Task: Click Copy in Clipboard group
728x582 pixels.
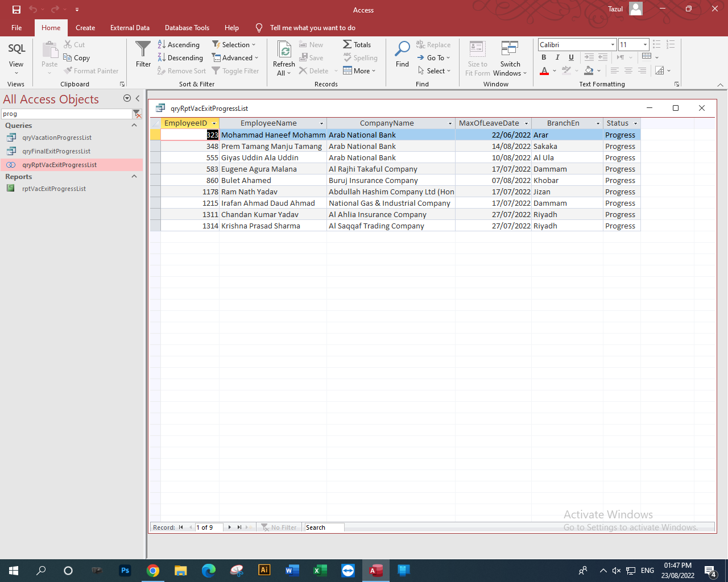Action: point(77,57)
